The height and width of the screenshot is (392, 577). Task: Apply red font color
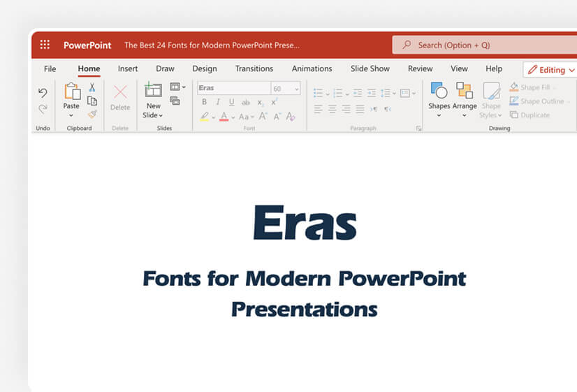(x=224, y=117)
